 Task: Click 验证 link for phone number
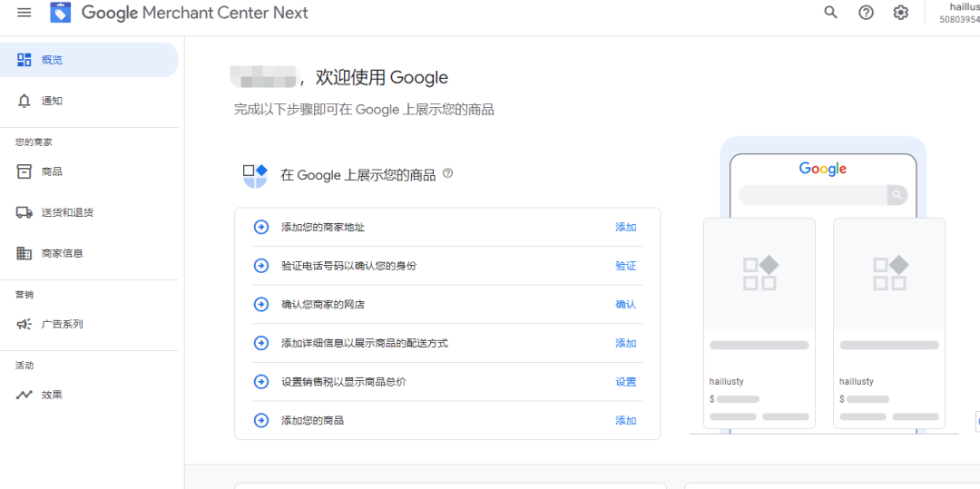(625, 266)
